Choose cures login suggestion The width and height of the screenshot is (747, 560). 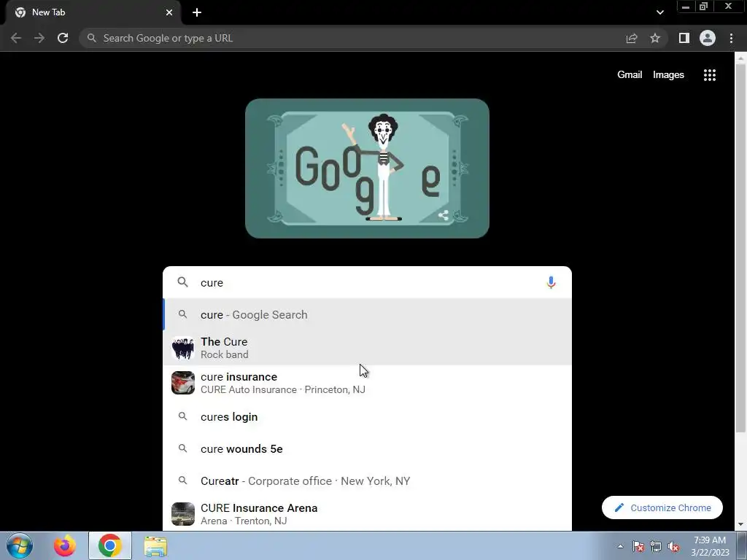point(368,416)
